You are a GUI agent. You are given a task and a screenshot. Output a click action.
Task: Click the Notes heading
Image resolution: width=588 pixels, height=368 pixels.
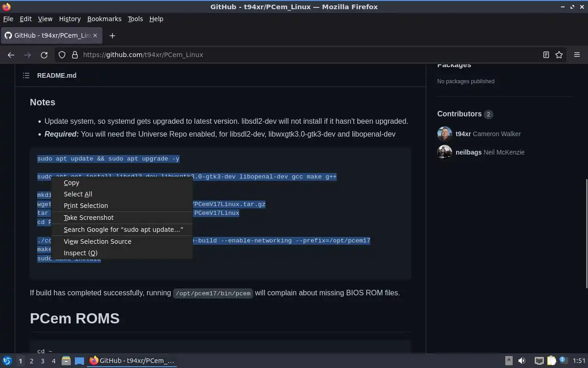click(x=42, y=102)
